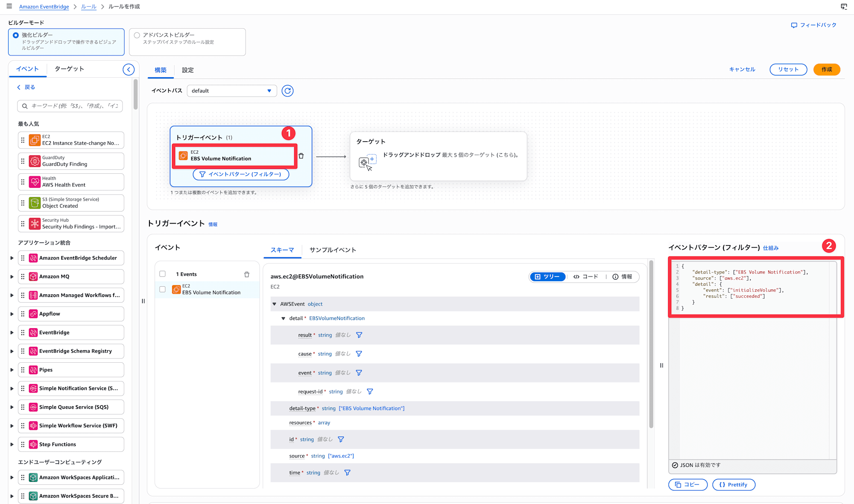The width and height of the screenshot is (854, 504).
Task: Click drag handle of GuardDuty Finding
Action: (23, 161)
